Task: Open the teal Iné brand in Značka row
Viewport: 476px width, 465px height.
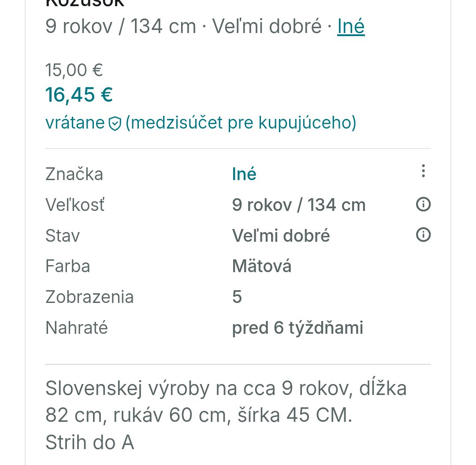Action: (x=244, y=174)
